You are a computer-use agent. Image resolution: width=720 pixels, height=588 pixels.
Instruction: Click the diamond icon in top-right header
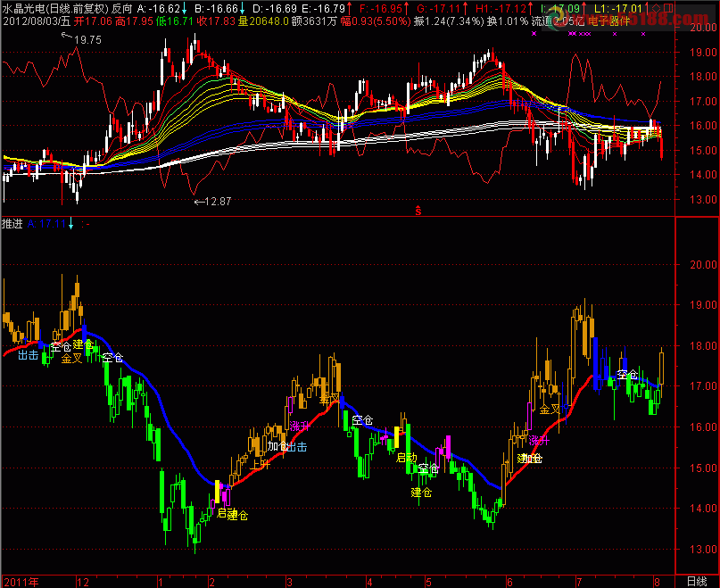656,8
